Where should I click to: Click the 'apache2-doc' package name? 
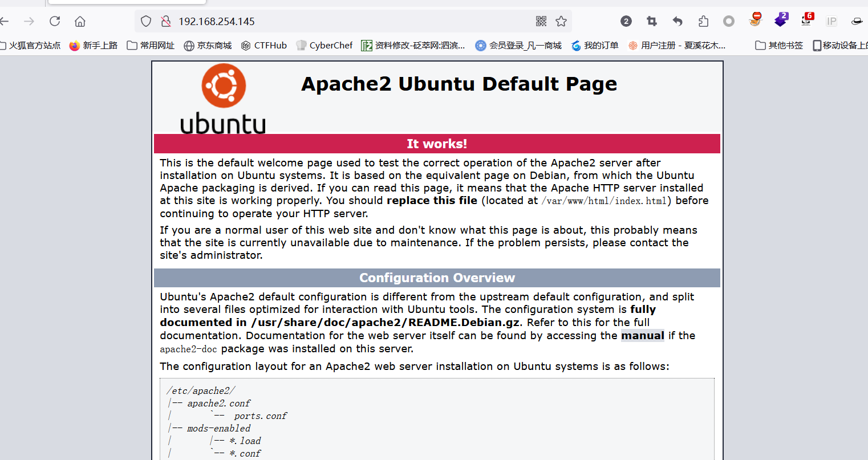click(188, 349)
